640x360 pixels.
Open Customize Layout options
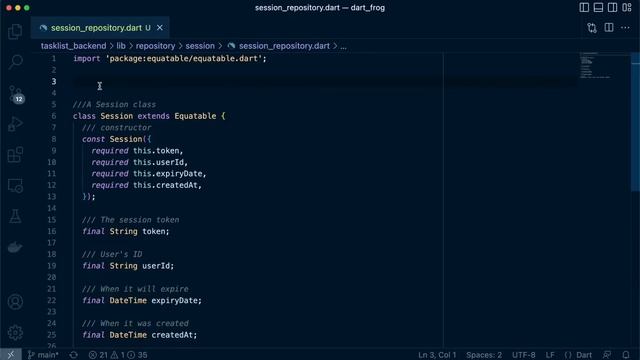pos(627,7)
